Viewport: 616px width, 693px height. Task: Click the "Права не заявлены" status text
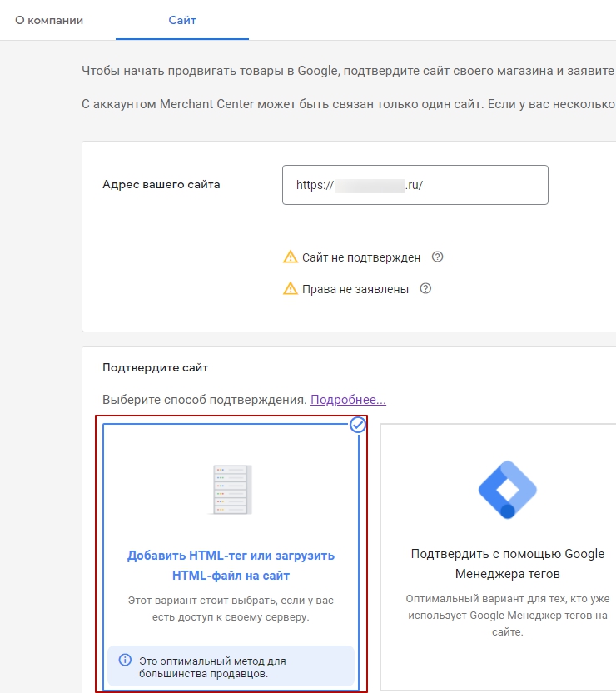tap(355, 289)
